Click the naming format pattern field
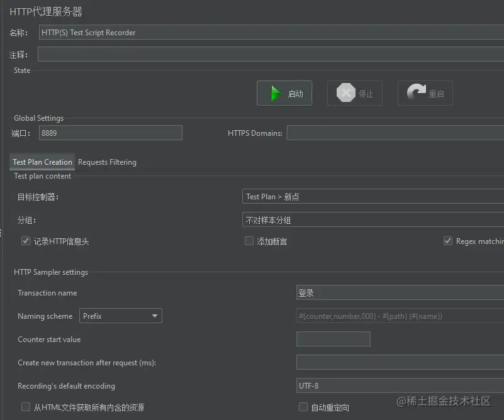This screenshot has height=420, width=504. (400, 316)
